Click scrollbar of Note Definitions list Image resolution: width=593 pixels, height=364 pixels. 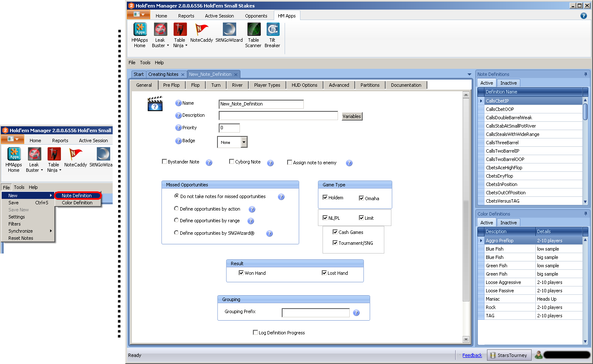click(x=585, y=151)
